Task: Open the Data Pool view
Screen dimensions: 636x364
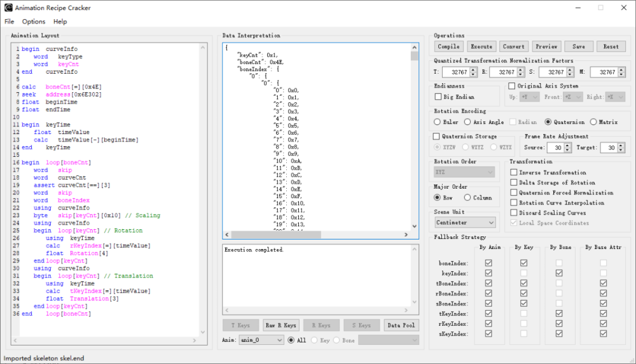Action: [402, 325]
